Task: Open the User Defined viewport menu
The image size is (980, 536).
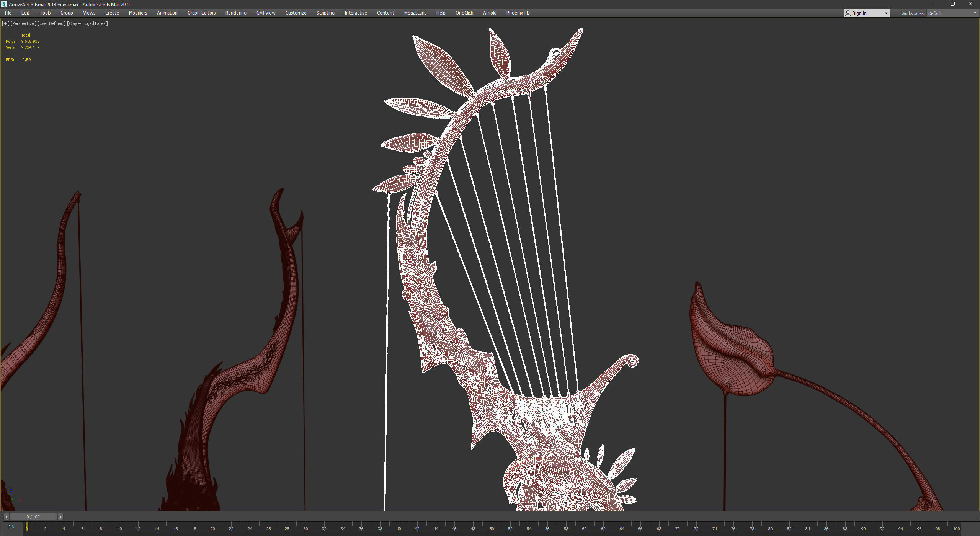Action: pos(52,23)
